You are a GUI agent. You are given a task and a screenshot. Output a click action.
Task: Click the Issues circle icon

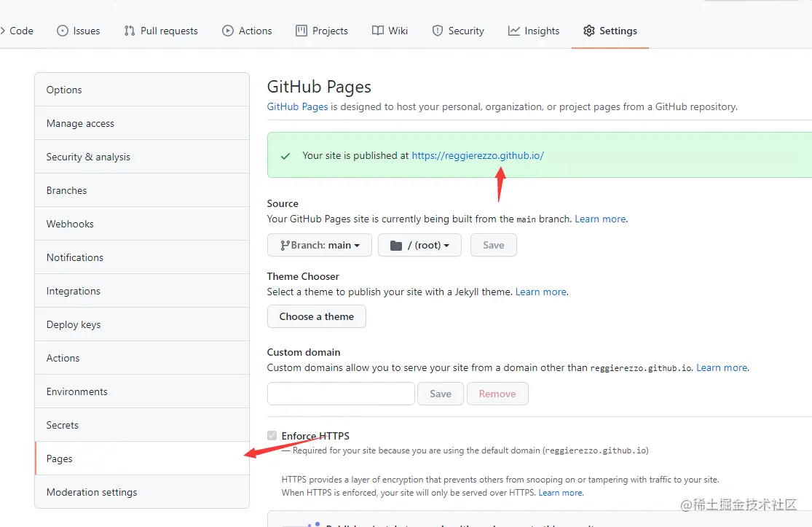point(62,31)
